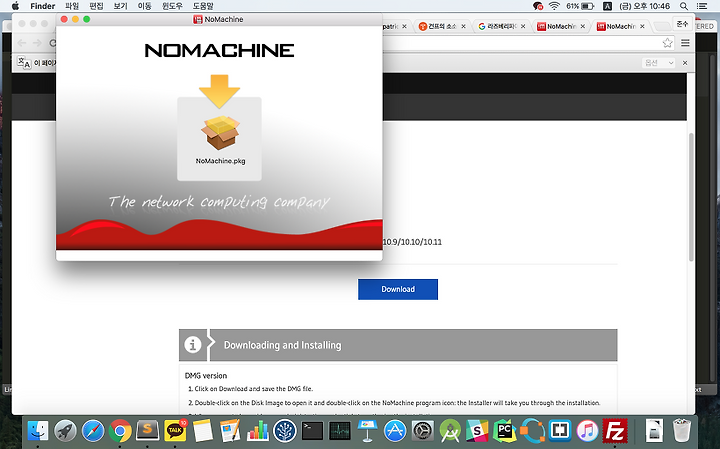Launch Pages from the Dock
Image resolution: width=720 pixels, height=449 pixels.
[x=230, y=431]
